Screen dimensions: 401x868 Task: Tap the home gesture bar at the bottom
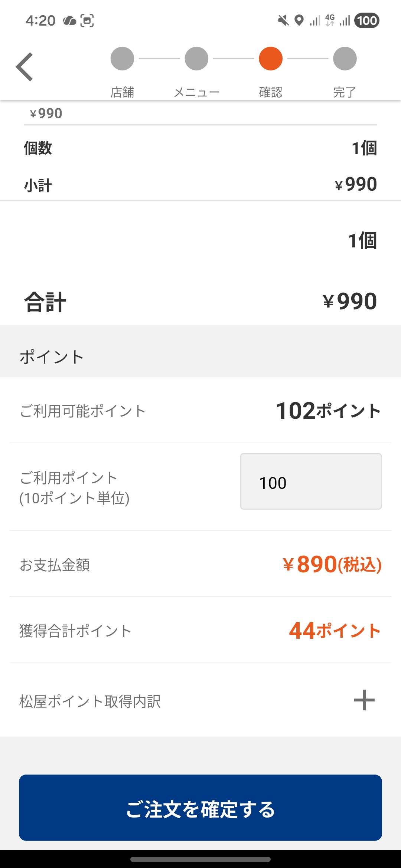[x=200, y=859]
